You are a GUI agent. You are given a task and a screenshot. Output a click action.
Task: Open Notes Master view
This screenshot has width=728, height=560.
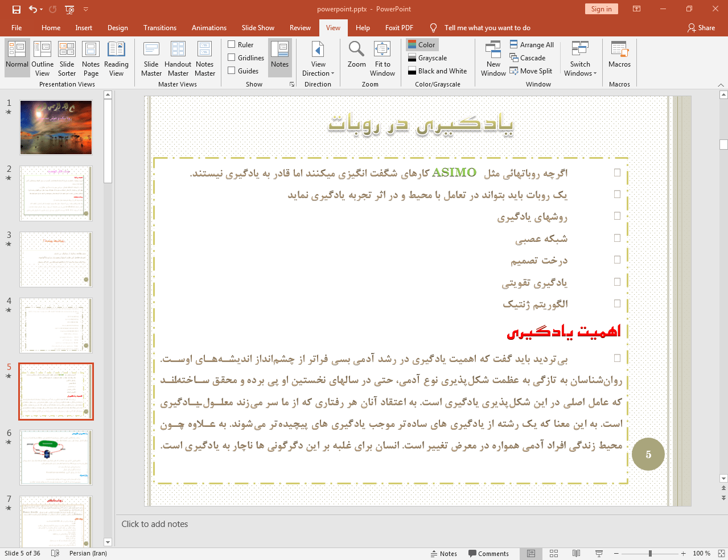(205, 58)
